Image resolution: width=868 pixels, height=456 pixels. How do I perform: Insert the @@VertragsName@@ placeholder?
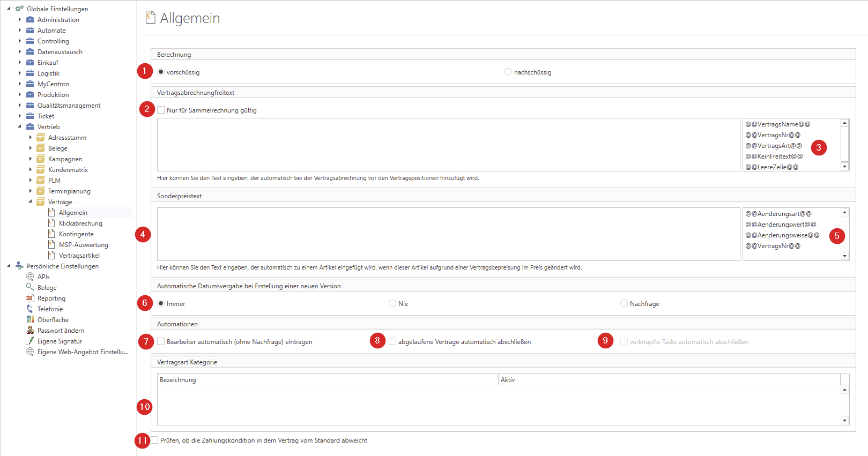click(x=777, y=124)
